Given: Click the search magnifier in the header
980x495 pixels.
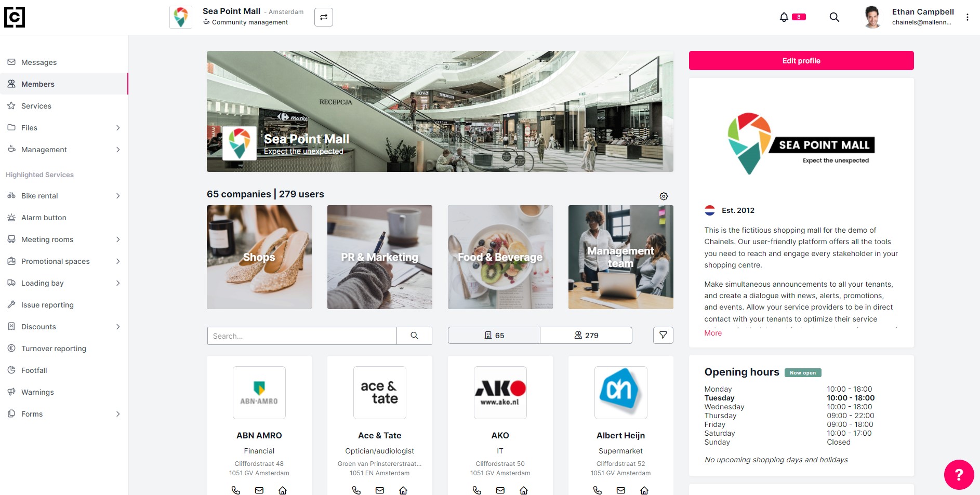Looking at the screenshot, I should pos(835,17).
